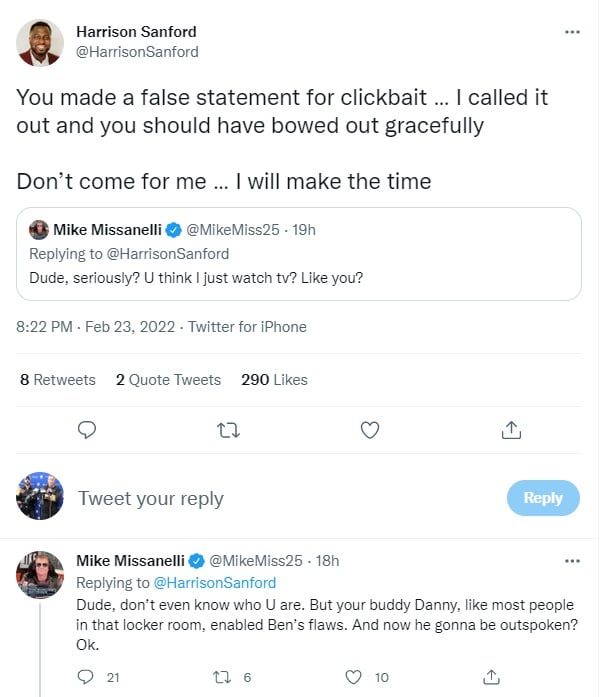
Task: Click the reply icon on main tweet
Action: coord(87,429)
